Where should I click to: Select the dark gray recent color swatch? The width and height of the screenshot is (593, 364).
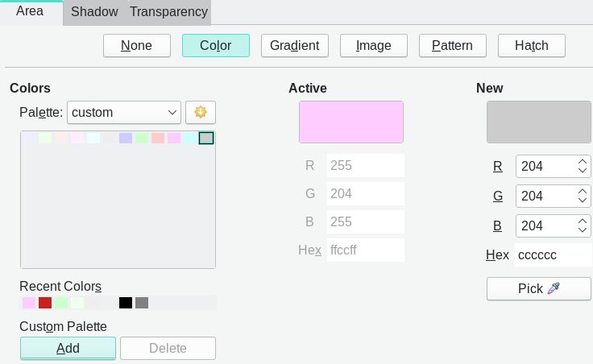[142, 303]
